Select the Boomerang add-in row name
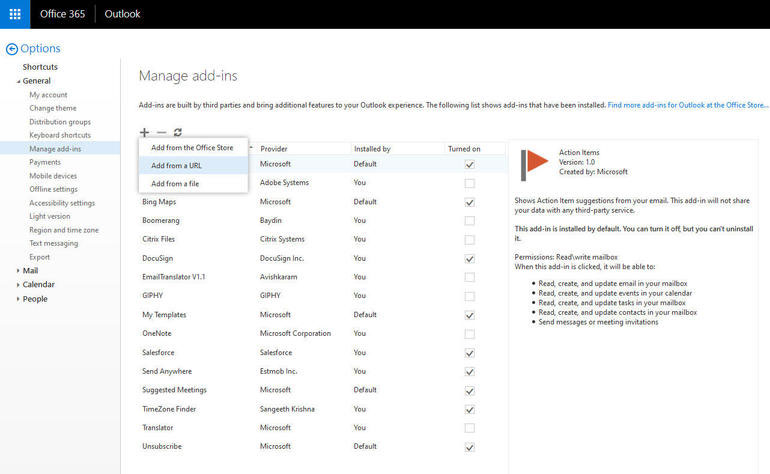 [x=161, y=221]
